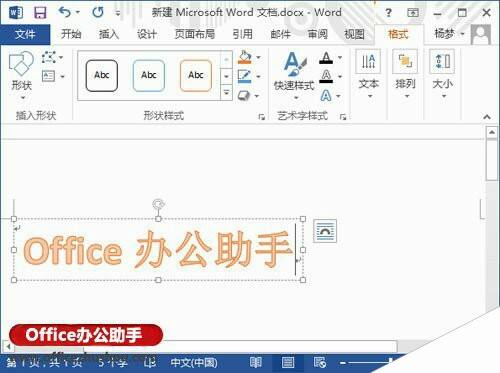
Task: Open the Text group icon
Action: [368, 62]
